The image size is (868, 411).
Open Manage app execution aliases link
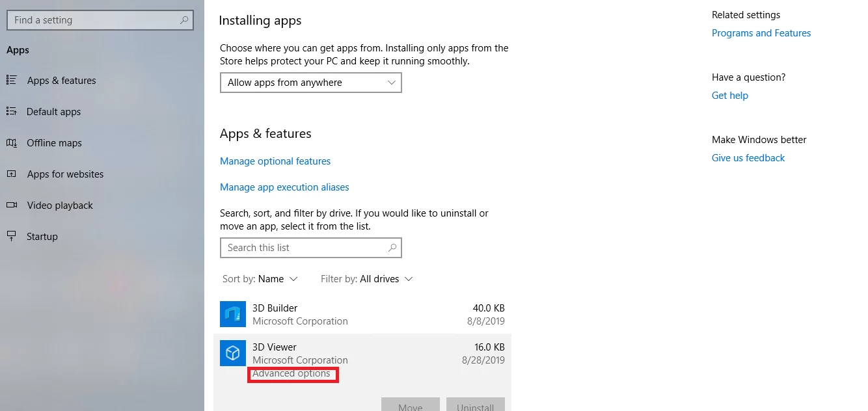pyautogui.click(x=284, y=187)
